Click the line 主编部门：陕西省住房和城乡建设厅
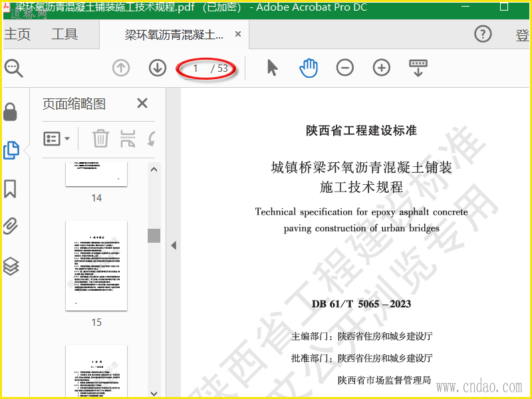 pyautogui.click(x=362, y=336)
